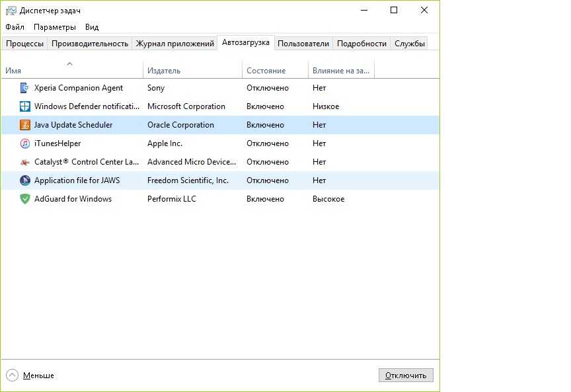Click the Меньше link text
Image resolution: width=571 pixels, height=392 pixels.
(x=38, y=375)
